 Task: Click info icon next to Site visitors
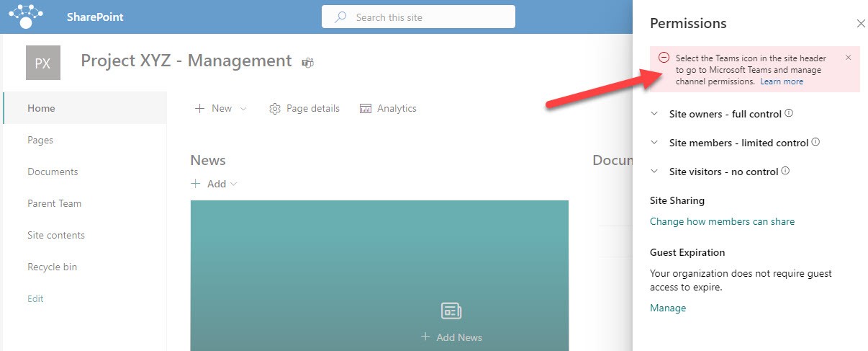coord(785,171)
